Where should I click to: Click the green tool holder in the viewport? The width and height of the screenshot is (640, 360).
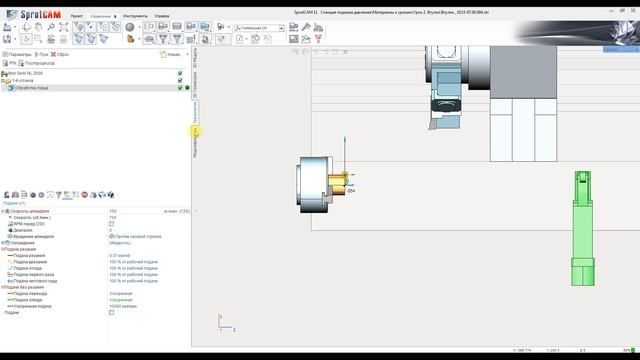[x=583, y=228]
